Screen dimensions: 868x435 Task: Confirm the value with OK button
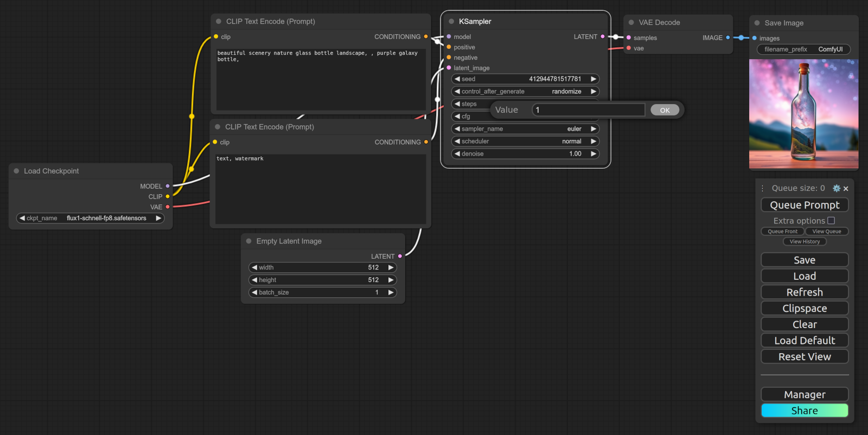pos(665,110)
